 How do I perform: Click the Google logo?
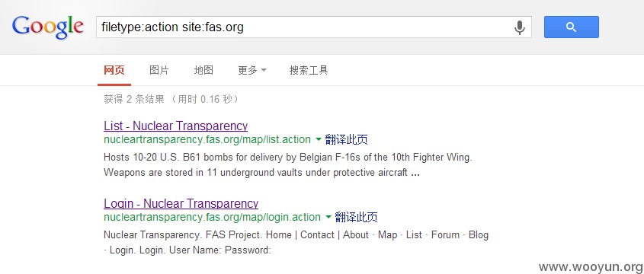click(48, 27)
